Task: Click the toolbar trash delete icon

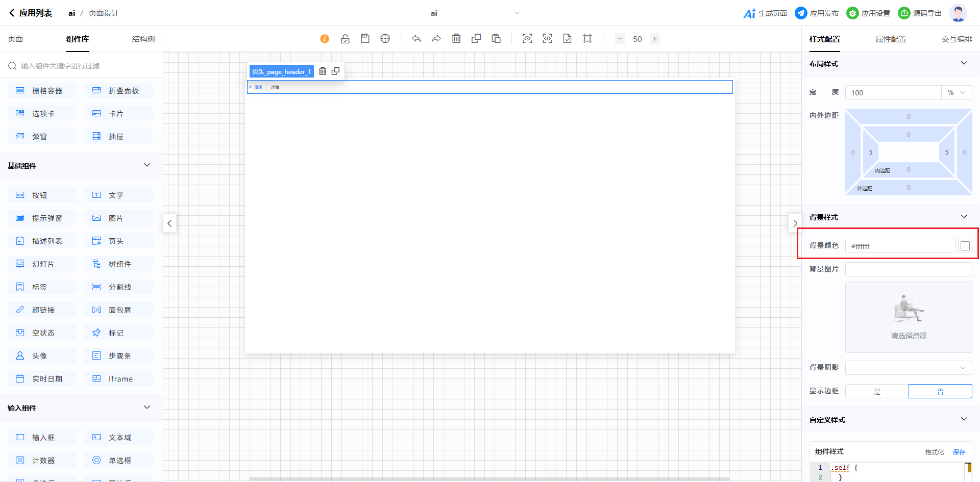Action: pos(456,39)
